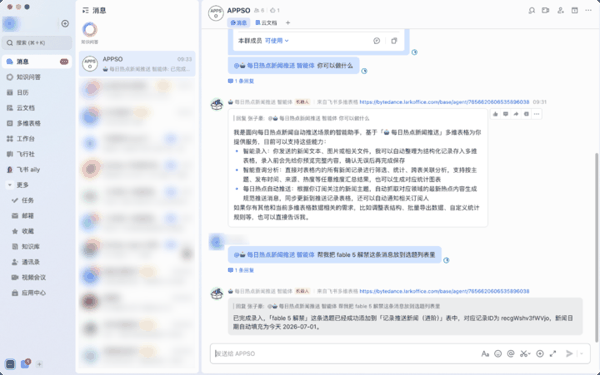Switch to the 云文档 tab in APPSO chat
Image resolution: width=600 pixels, height=375 pixels.
(266, 23)
